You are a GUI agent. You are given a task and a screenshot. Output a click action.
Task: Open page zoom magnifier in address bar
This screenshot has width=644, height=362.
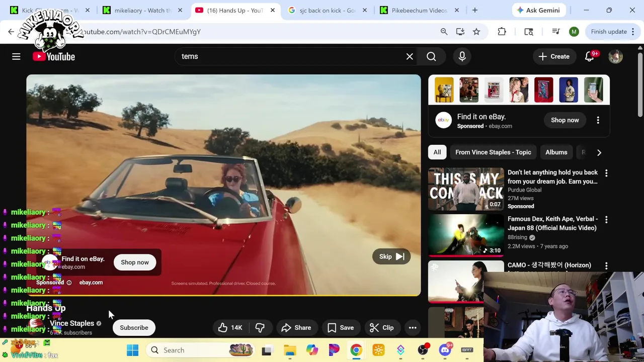(x=444, y=32)
